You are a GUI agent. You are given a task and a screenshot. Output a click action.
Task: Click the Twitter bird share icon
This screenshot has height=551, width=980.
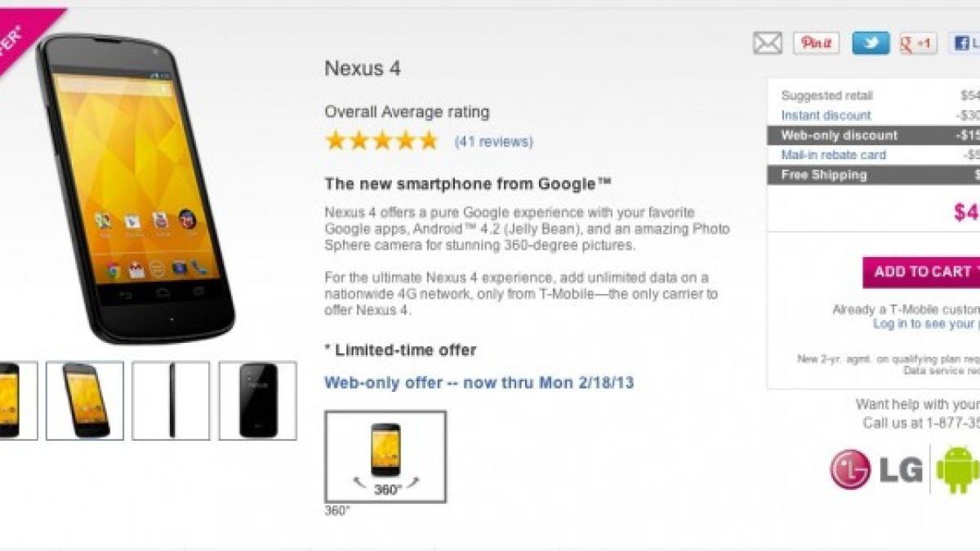pos(871,43)
